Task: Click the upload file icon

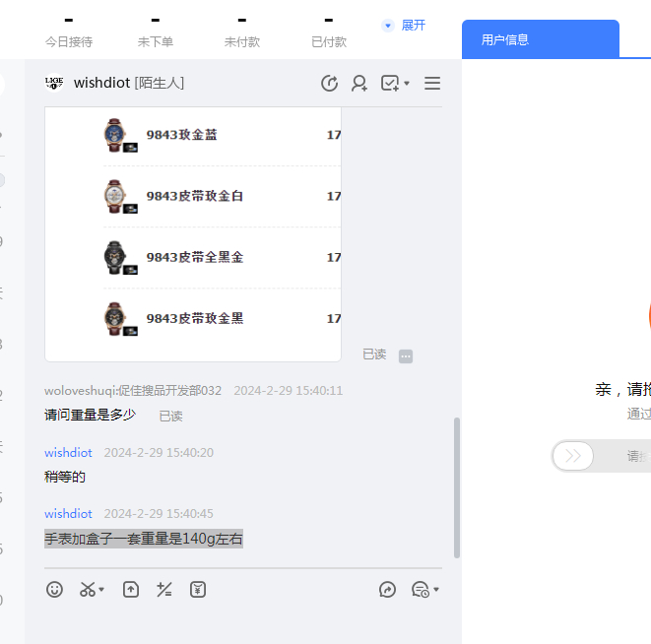Action: [x=131, y=590]
